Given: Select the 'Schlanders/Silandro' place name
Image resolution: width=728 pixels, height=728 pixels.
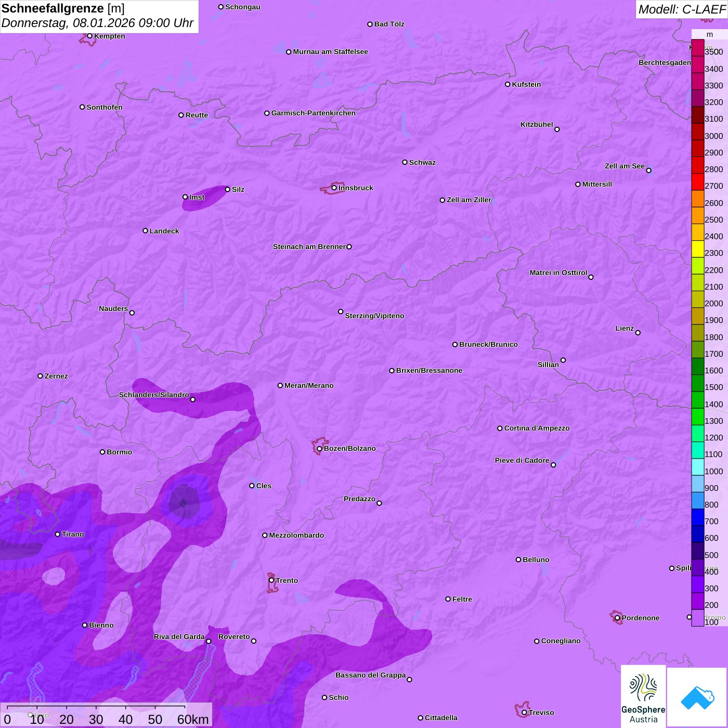Looking at the screenshot, I should tap(154, 395).
